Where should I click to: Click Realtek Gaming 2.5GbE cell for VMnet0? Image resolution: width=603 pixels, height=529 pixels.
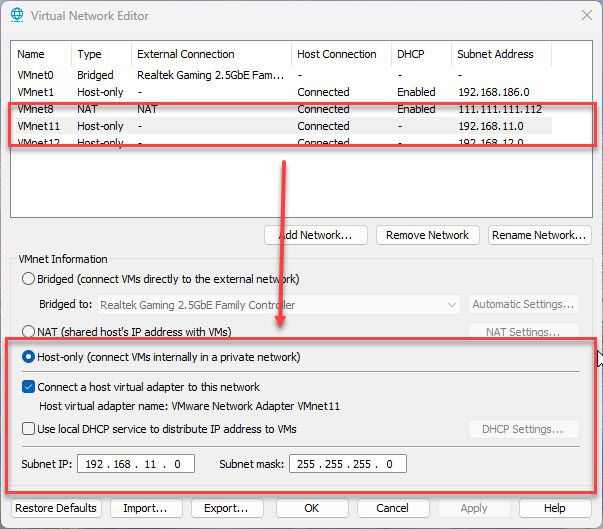tap(210, 75)
